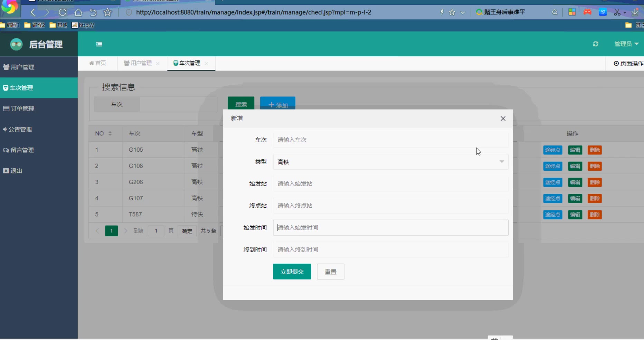Image resolution: width=644 pixels, height=340 pixels.
Task: Click the refresh icon in the teal header
Action: click(596, 44)
